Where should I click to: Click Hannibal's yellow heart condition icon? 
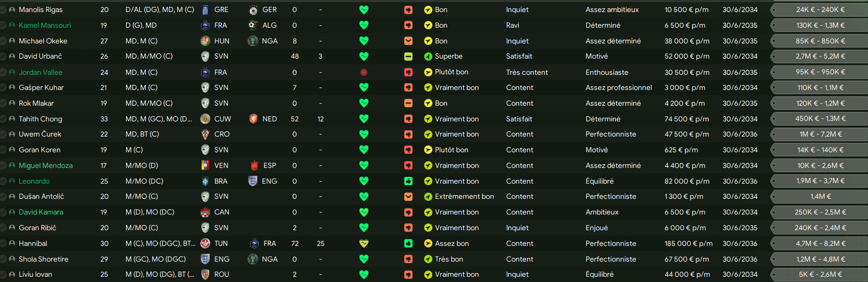[364, 243]
